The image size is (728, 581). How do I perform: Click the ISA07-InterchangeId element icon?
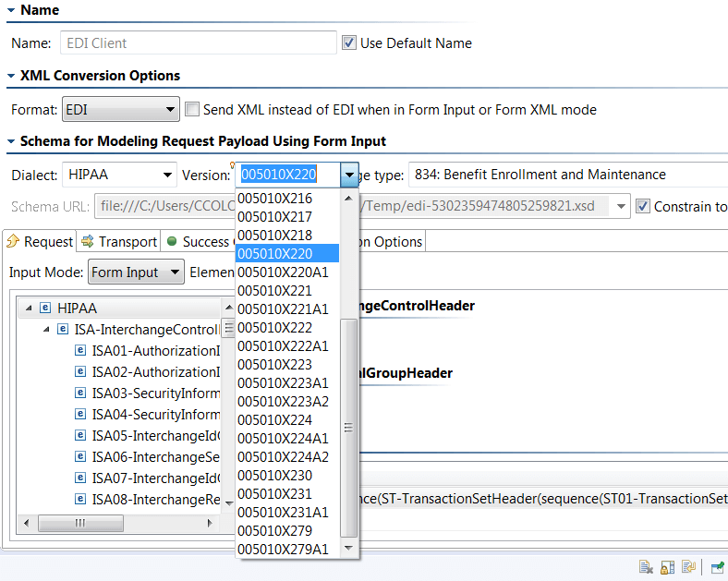pyautogui.click(x=80, y=478)
